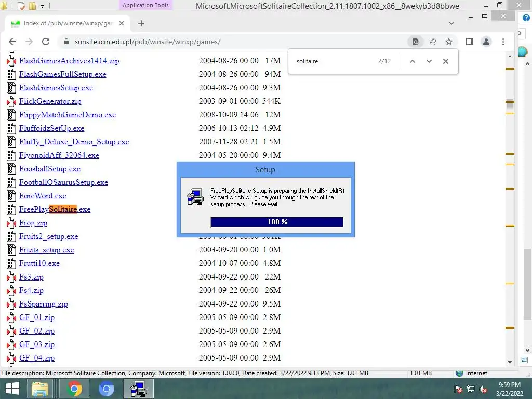Close the Index of /pub/winsite tab
Image resolution: width=532 pixels, height=399 pixels.
(122, 23)
